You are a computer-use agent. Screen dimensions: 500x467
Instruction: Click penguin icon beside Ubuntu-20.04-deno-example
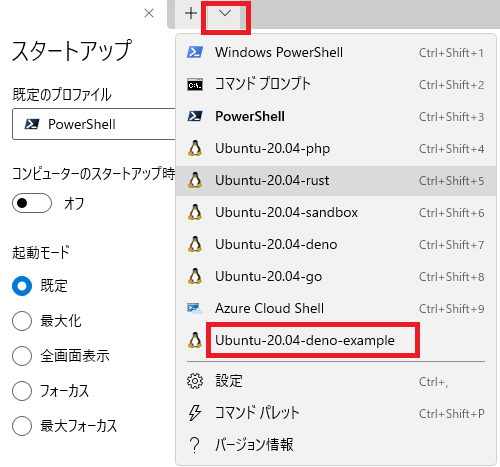coord(195,340)
